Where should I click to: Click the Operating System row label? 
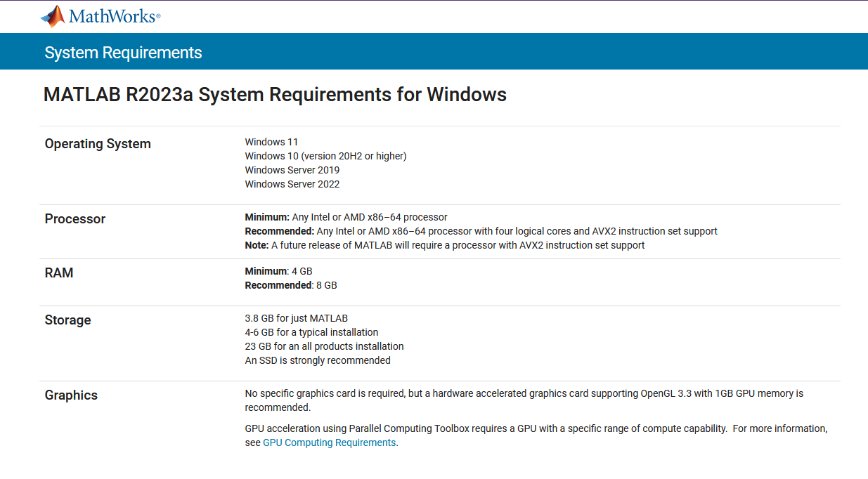[98, 144]
